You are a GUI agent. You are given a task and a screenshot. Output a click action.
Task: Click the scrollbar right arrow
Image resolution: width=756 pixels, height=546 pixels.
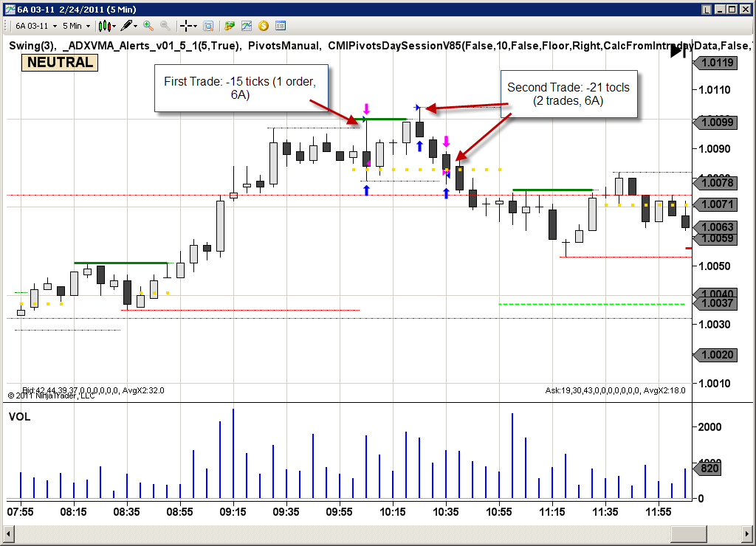[747, 534]
